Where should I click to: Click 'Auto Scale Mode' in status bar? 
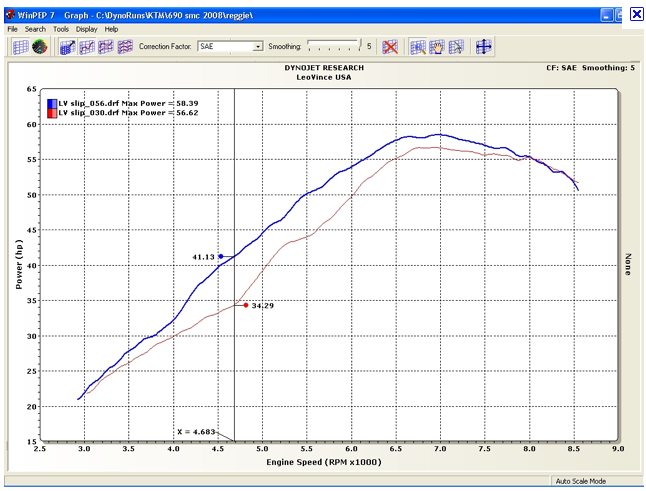(x=580, y=481)
